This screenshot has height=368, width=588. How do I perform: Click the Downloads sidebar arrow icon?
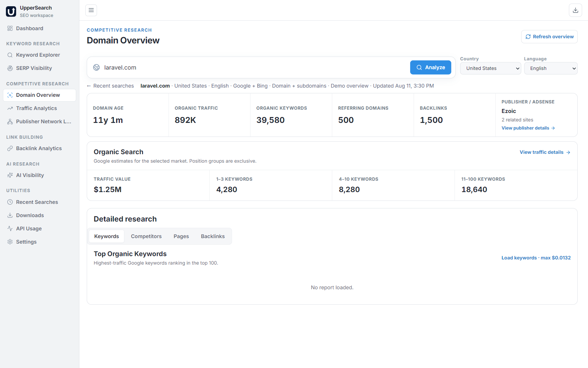(10, 215)
